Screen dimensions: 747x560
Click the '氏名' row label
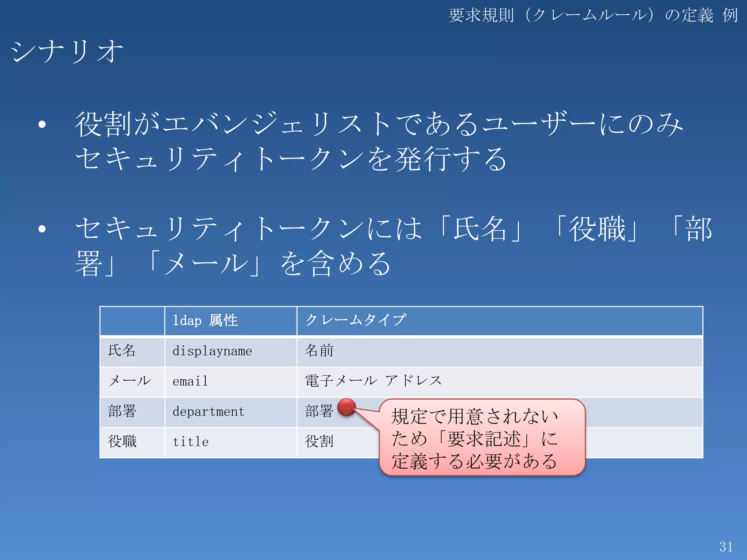click(x=122, y=351)
